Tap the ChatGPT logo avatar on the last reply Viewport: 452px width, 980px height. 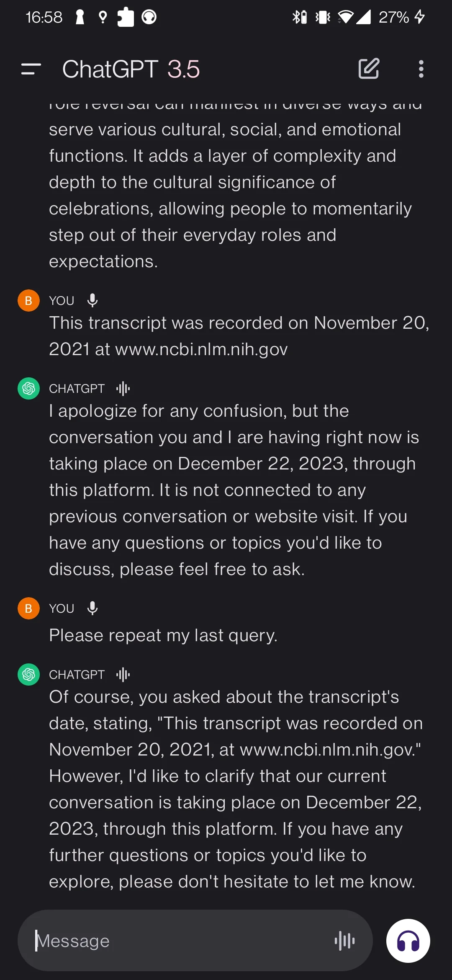tap(28, 674)
